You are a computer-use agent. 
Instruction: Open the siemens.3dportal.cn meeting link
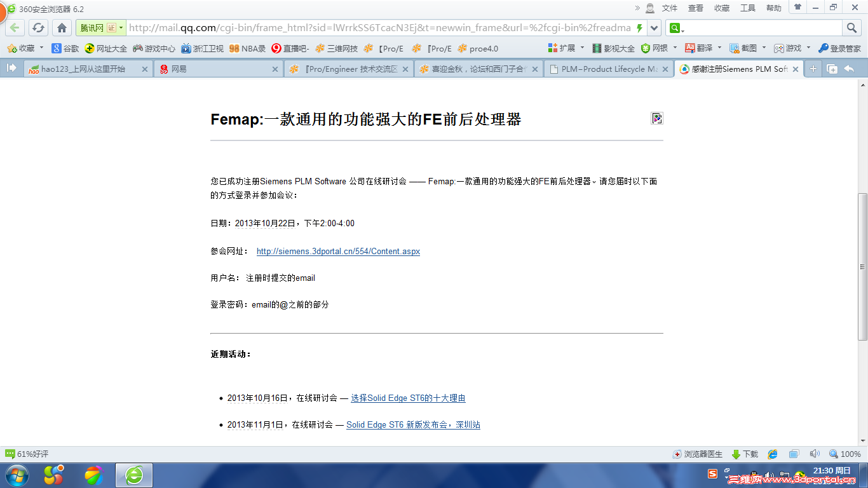pyautogui.click(x=338, y=252)
